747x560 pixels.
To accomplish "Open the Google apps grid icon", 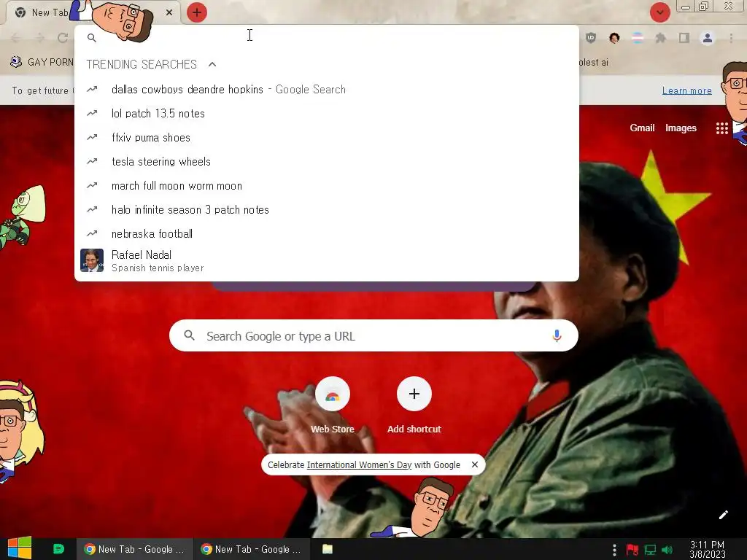I will (x=721, y=128).
